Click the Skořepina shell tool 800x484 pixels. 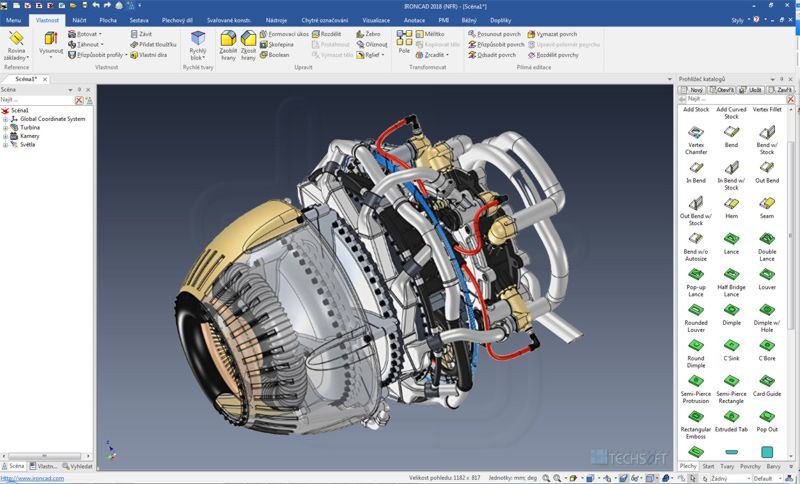[x=277, y=44]
